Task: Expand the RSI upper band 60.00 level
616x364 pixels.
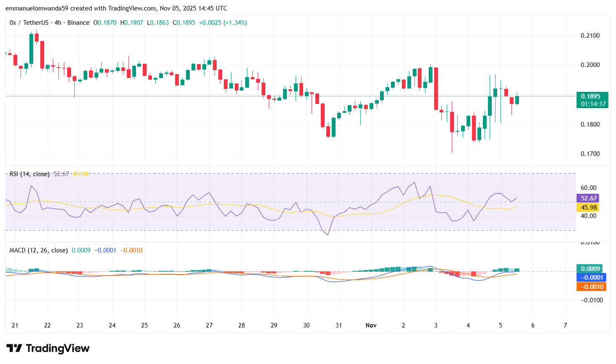Action: click(589, 187)
